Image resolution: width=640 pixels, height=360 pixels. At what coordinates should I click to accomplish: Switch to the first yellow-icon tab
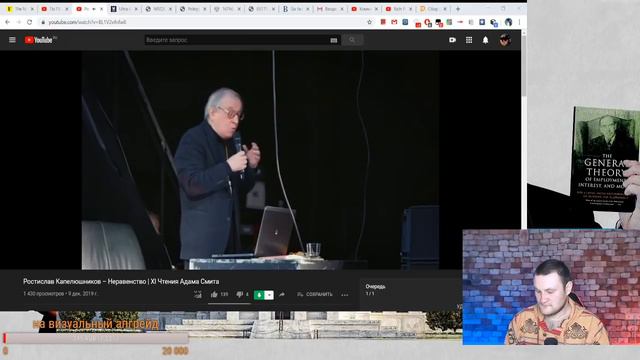20,9
